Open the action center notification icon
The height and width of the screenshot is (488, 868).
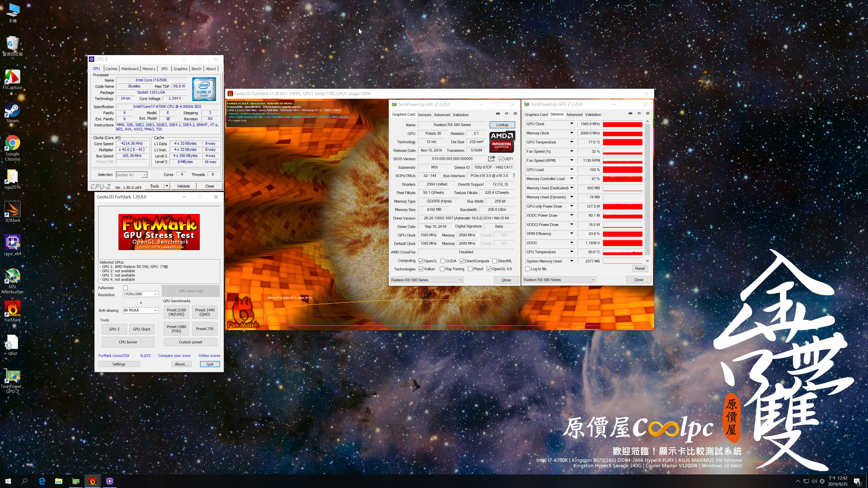tap(857, 481)
